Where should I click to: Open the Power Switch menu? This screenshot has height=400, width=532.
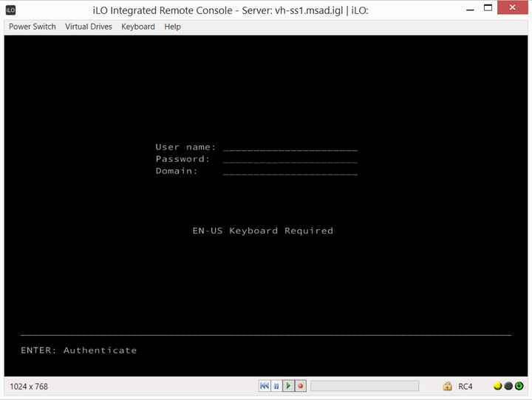point(33,27)
